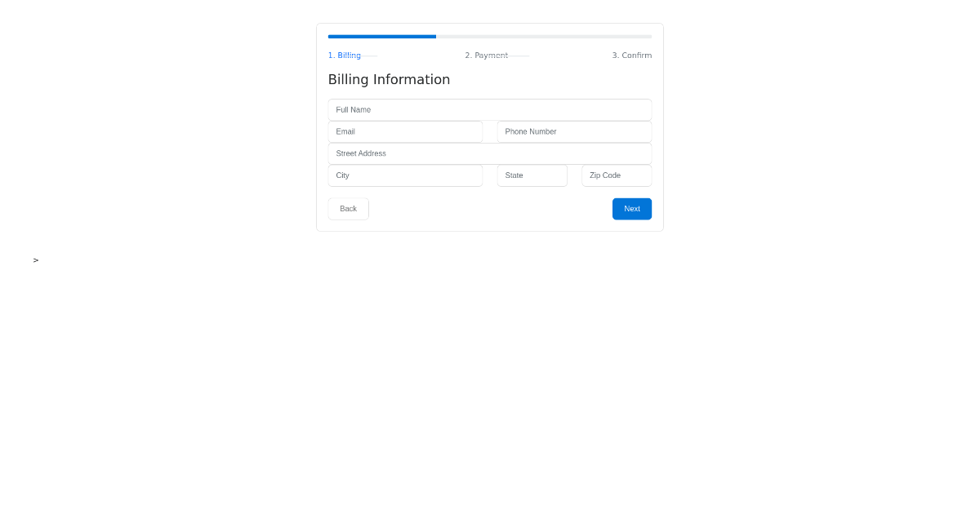Click the Phone Number field
Image resolution: width=980 pixels, height=514 pixels.
(574, 131)
